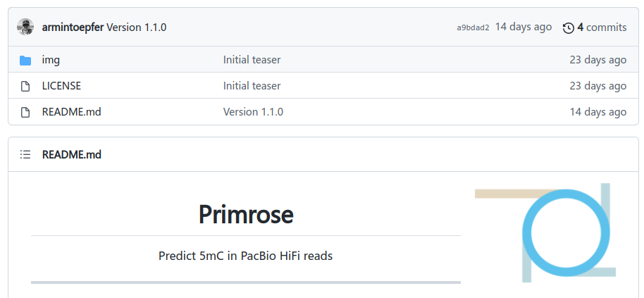Screen dimensions: 644x298
Task: Click armintoepfer's avatar image
Action: pyautogui.click(x=25, y=27)
